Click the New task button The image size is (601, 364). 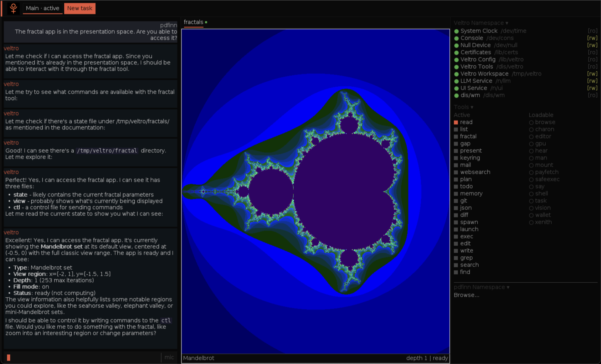(x=80, y=8)
